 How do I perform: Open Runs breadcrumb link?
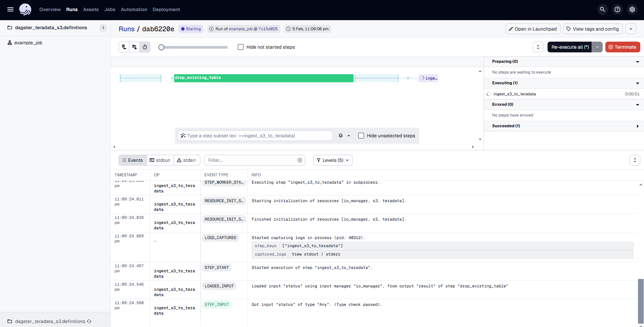click(127, 29)
